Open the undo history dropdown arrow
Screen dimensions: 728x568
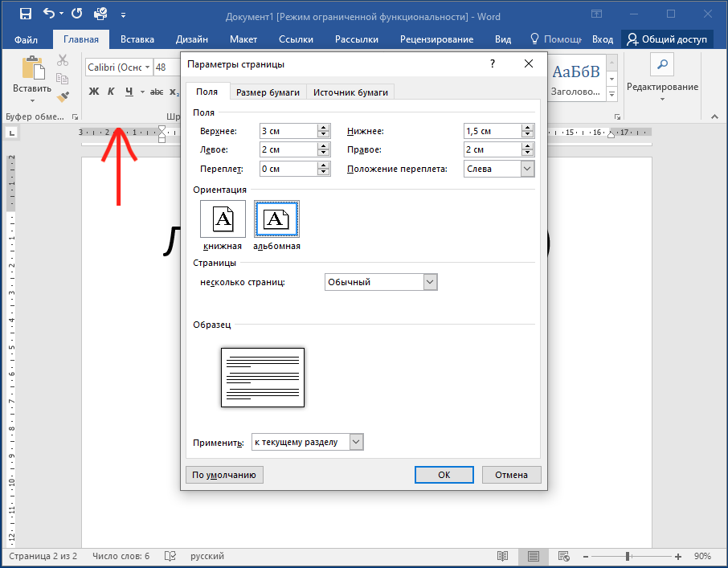click(x=61, y=14)
